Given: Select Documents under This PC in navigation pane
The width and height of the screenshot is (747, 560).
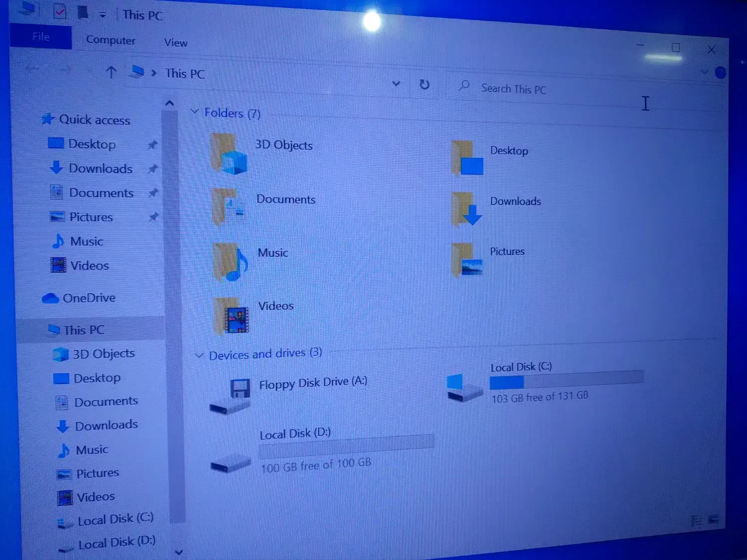Looking at the screenshot, I should (106, 401).
